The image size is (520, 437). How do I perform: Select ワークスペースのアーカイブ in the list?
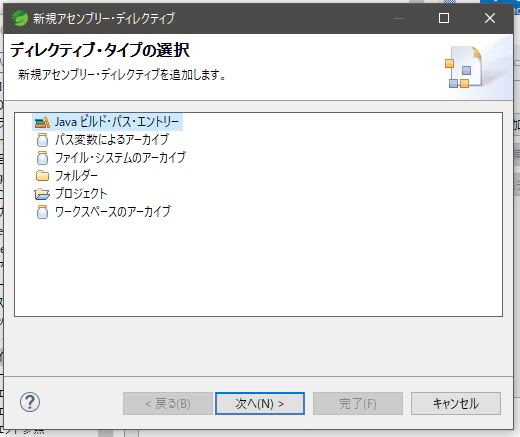113,212
